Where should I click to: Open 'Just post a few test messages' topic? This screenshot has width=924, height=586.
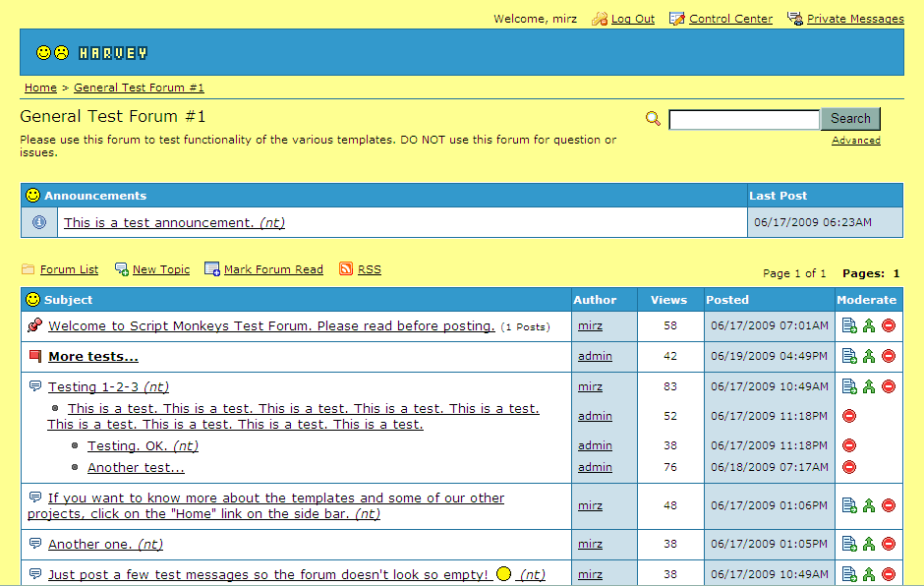tap(297, 575)
